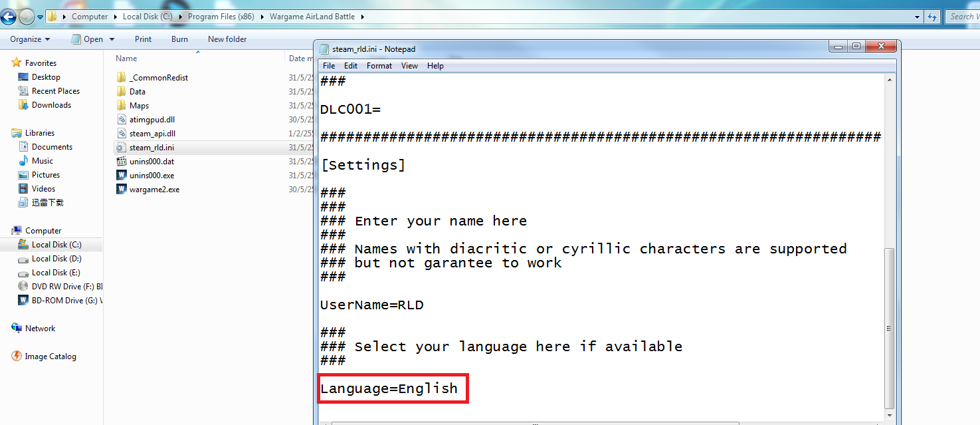Click Notepad's vertical scrollbar up arrow
Screen dimensions: 980x425
click(x=890, y=80)
